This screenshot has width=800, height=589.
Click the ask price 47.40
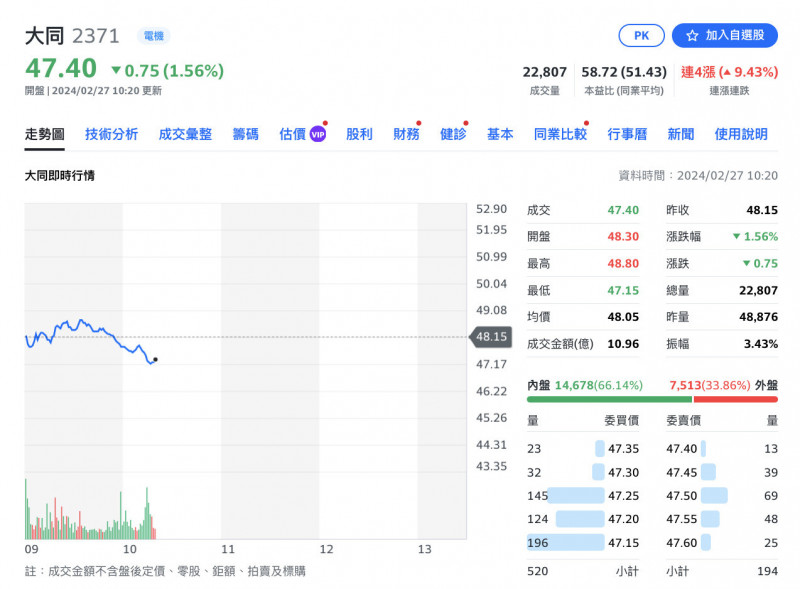(x=681, y=449)
